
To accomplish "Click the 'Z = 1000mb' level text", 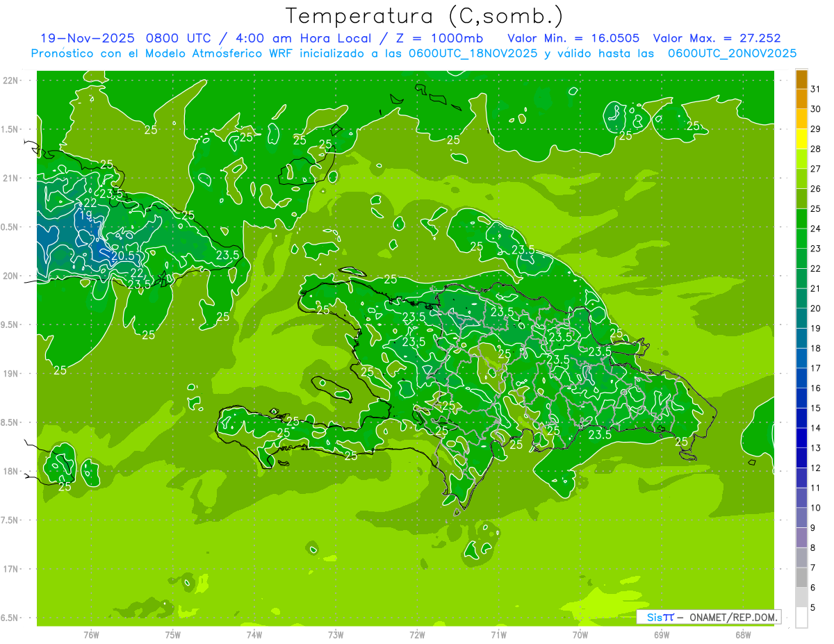I will [x=439, y=38].
